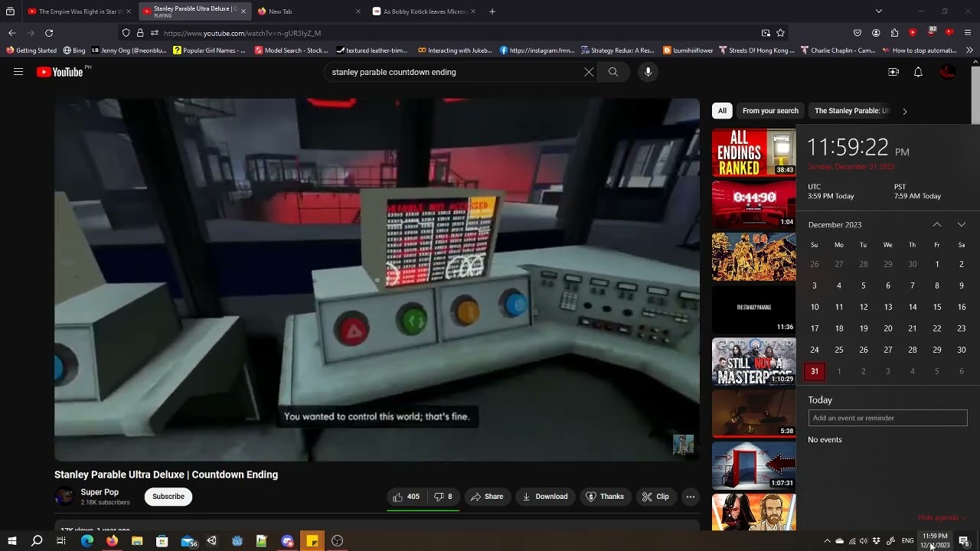Toggle picture-in-picture icon in address bar
This screenshot has width=980, height=551.
coord(766,33)
